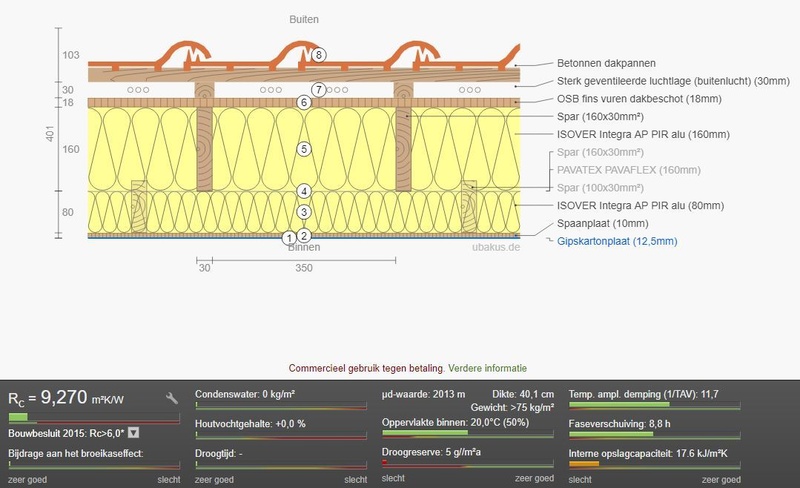The image size is (800, 488).
Task: Select layer marker 6 on OSB board
Action: coord(304,102)
